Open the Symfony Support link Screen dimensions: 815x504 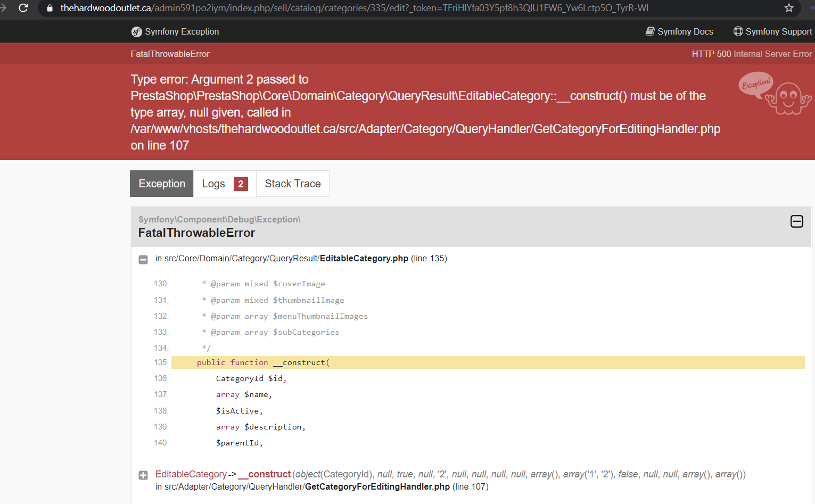pos(772,31)
